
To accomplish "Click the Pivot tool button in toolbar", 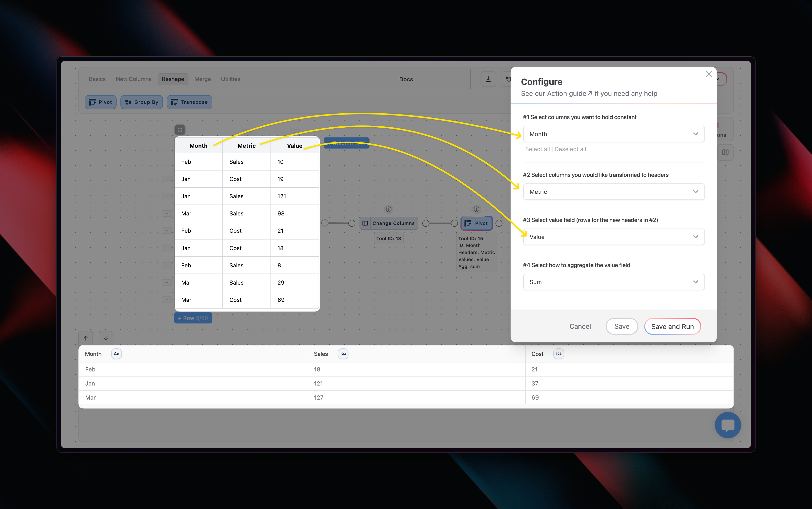I will coord(100,102).
